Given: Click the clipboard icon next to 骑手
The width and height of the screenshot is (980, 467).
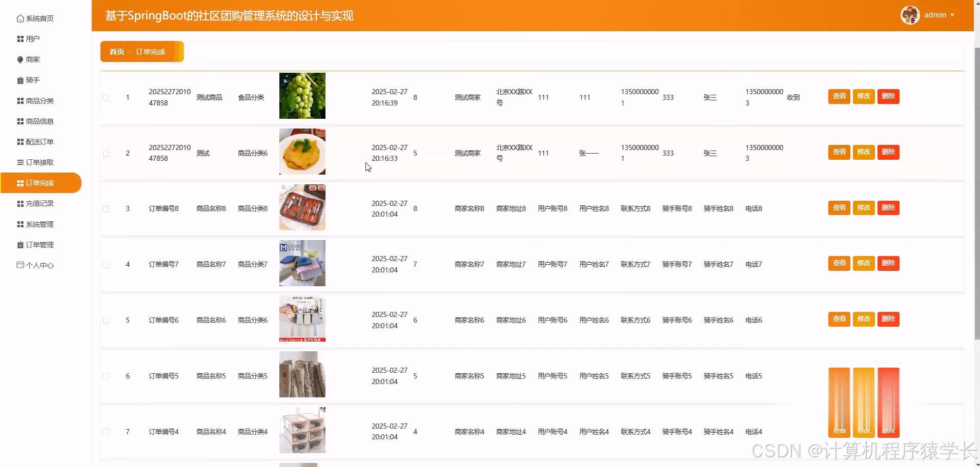Looking at the screenshot, I should tap(20, 80).
